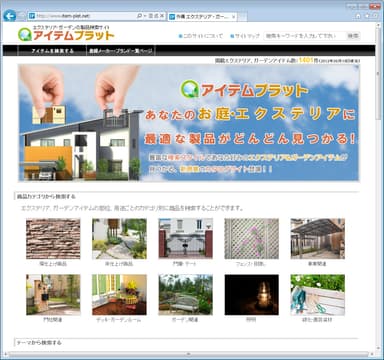Open browser tools gear icon
Viewport: 384px width, 360px height.
tap(375, 16)
